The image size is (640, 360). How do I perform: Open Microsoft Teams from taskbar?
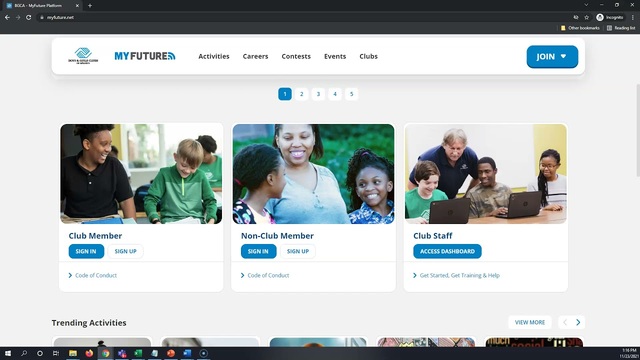tap(122, 353)
